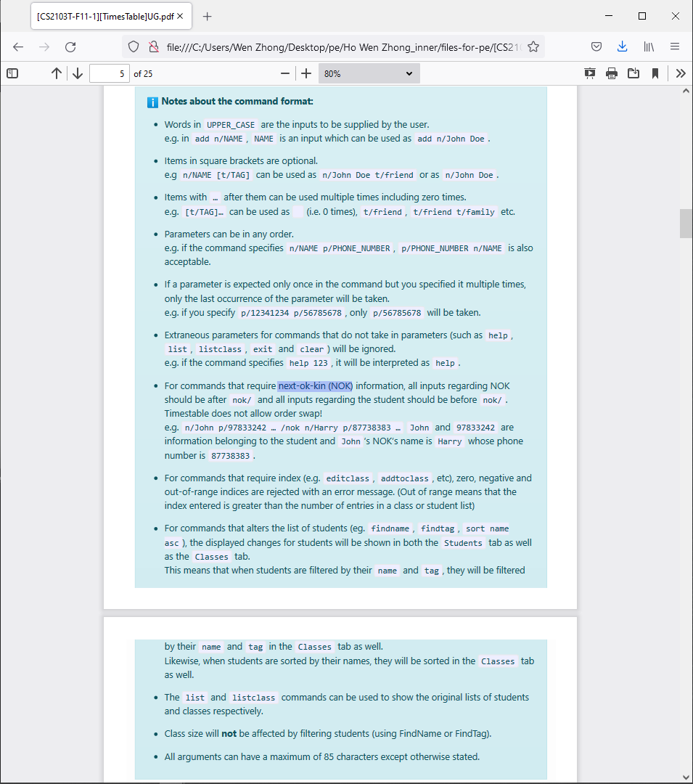Open the Firefox application menu
Viewport: 693px width, 784px height.
(x=675, y=47)
